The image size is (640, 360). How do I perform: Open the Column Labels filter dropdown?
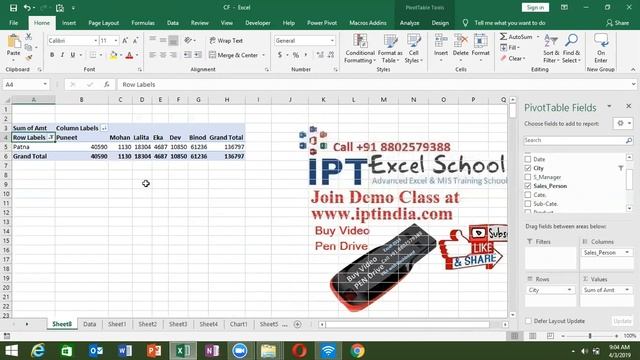pyautogui.click(x=104, y=128)
